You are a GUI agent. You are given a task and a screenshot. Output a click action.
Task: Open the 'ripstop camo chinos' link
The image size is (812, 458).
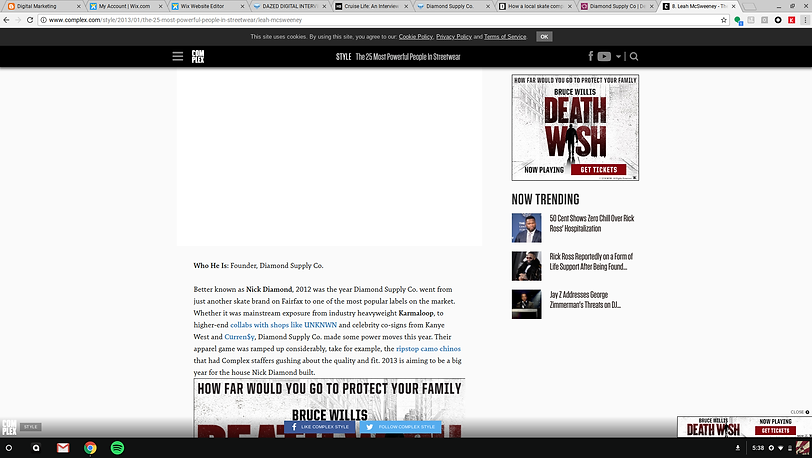click(428, 349)
